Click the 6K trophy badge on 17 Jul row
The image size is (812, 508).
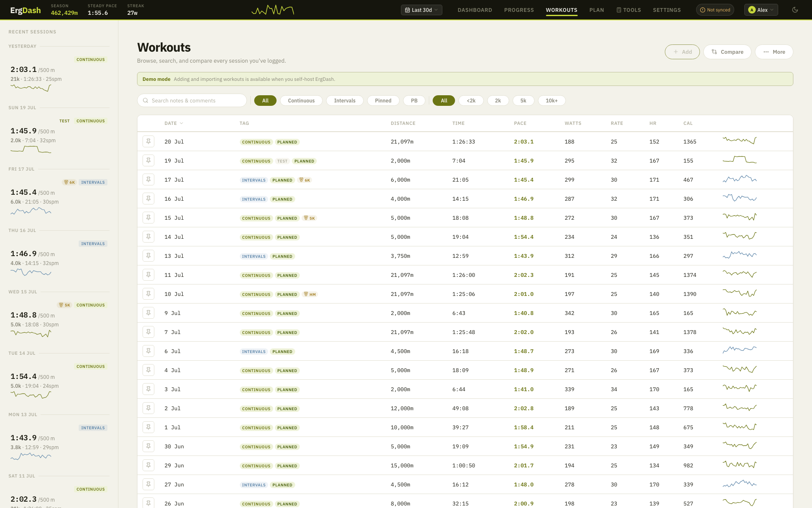point(304,180)
